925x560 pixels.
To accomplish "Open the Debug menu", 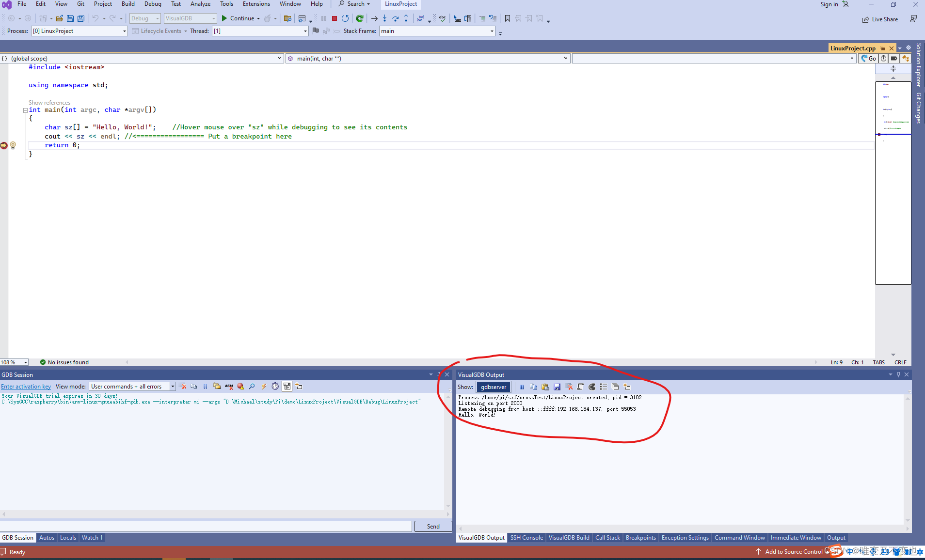I will tap(153, 4).
